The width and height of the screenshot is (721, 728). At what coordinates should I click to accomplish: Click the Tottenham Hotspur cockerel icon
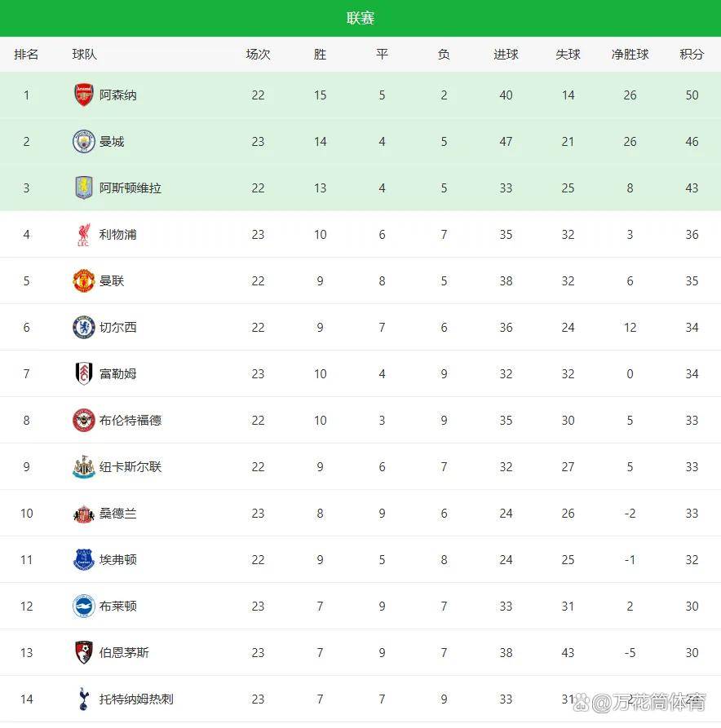coord(84,699)
